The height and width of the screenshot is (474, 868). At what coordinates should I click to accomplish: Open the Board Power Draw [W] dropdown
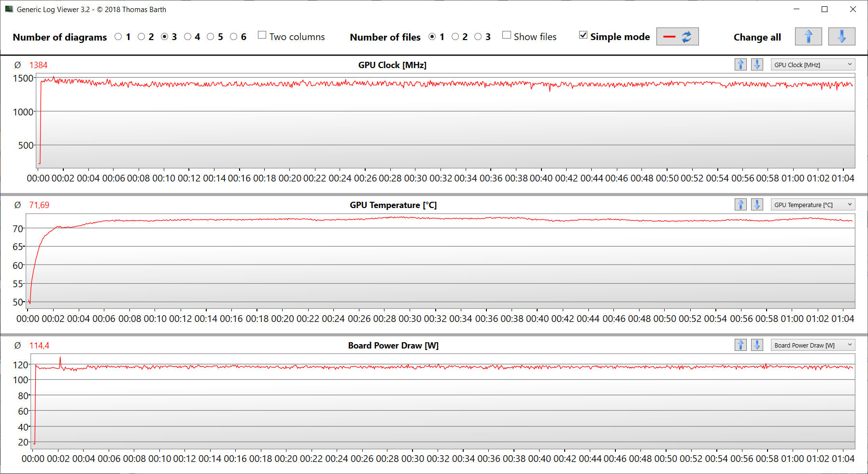point(813,345)
